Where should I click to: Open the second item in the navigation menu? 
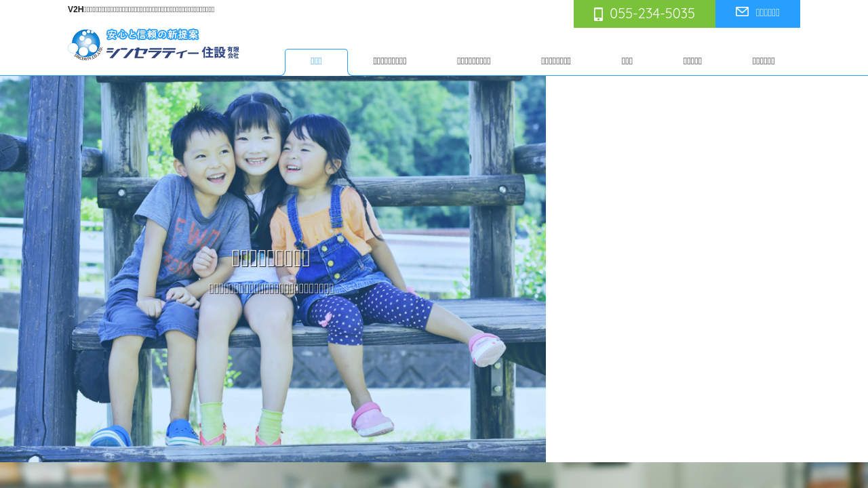(x=390, y=62)
